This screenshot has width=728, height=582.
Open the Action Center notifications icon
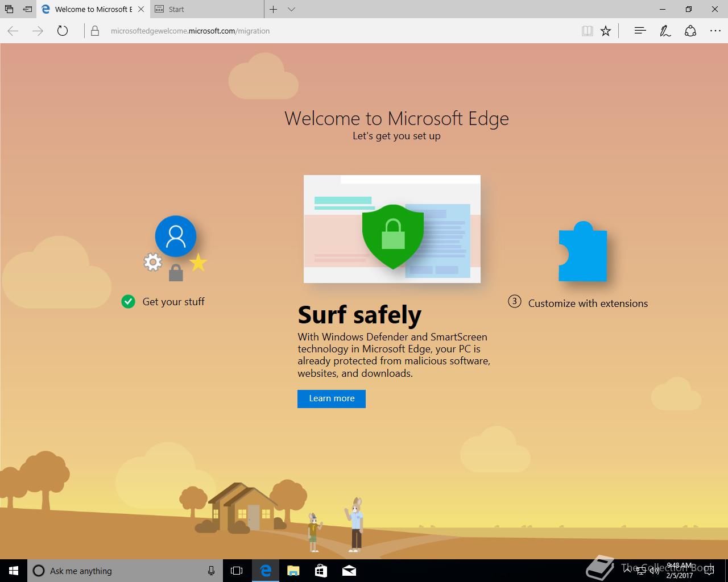point(709,571)
